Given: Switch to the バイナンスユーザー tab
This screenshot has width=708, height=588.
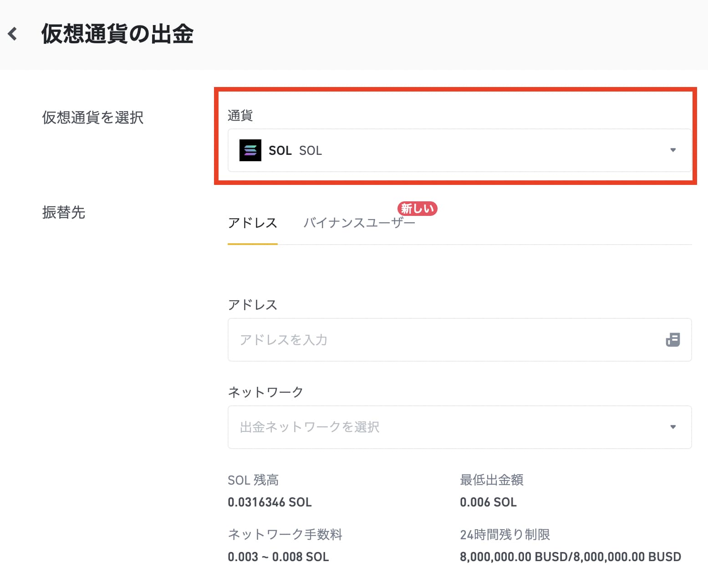Looking at the screenshot, I should 360,223.
